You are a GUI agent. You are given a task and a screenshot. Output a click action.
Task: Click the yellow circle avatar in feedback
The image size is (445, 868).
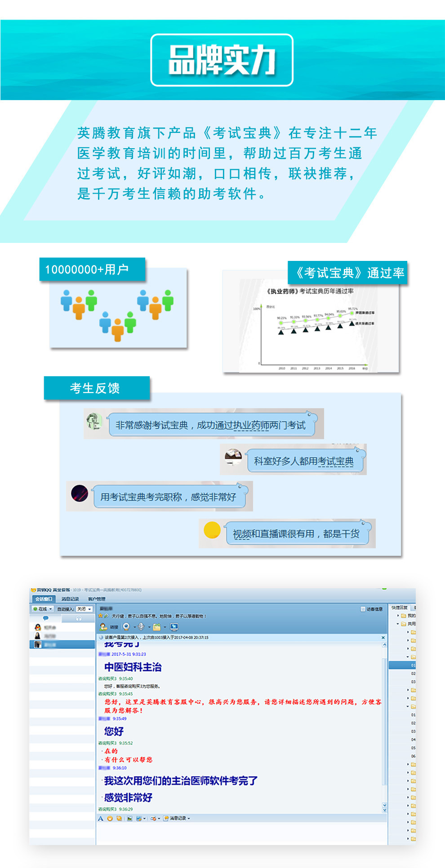[212, 530]
